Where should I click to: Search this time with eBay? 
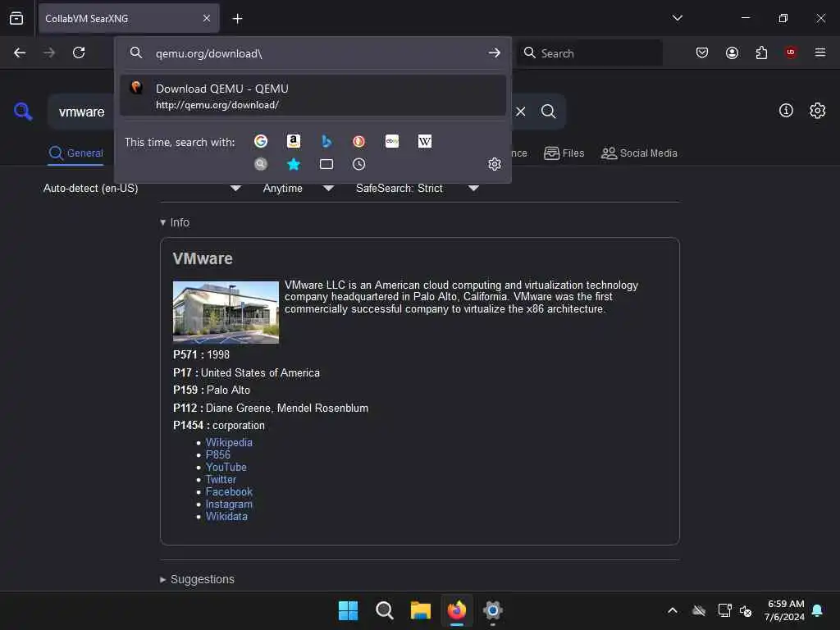pyautogui.click(x=392, y=141)
